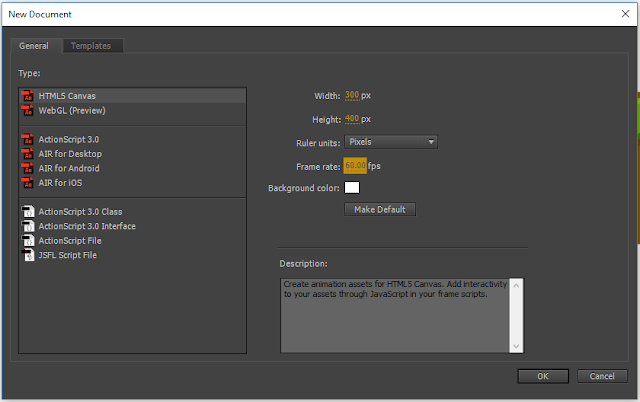Open the Background color swatch
This screenshot has height=402, width=640.
352,188
